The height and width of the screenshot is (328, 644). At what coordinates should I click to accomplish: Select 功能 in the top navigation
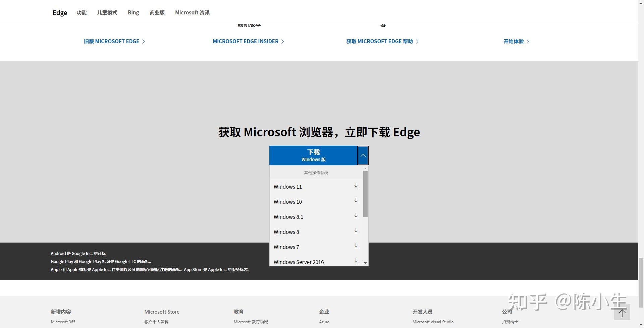pos(82,12)
